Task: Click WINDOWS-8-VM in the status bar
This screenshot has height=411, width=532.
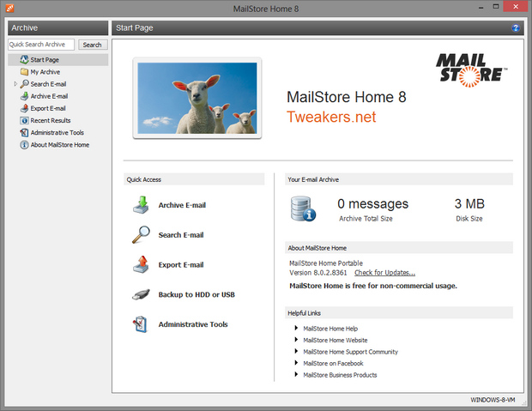Action: click(x=493, y=400)
